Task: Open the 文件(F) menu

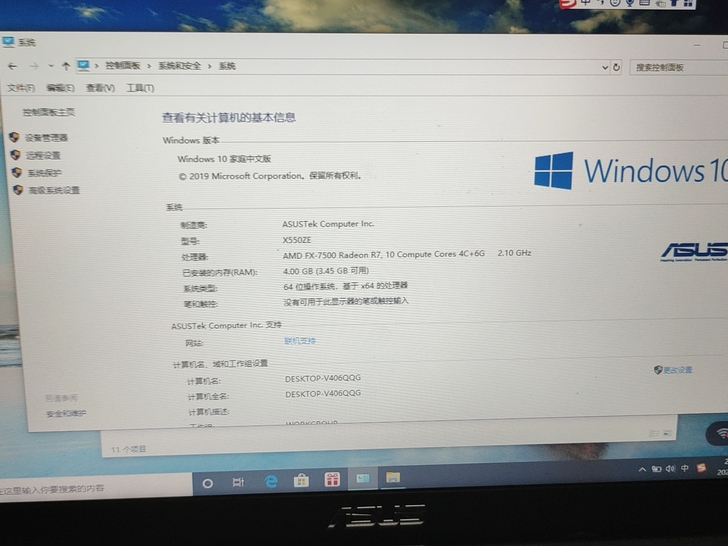Action: coord(21,88)
